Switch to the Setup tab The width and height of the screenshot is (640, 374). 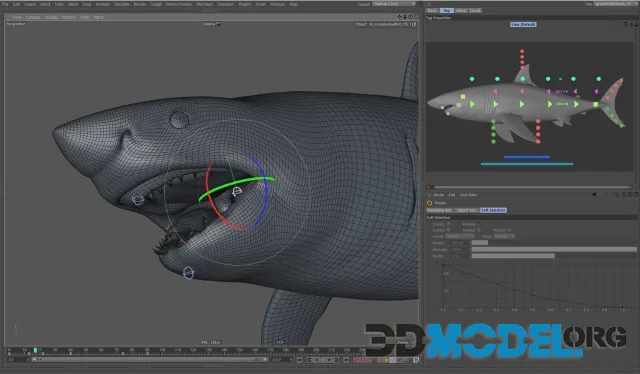[x=460, y=11]
